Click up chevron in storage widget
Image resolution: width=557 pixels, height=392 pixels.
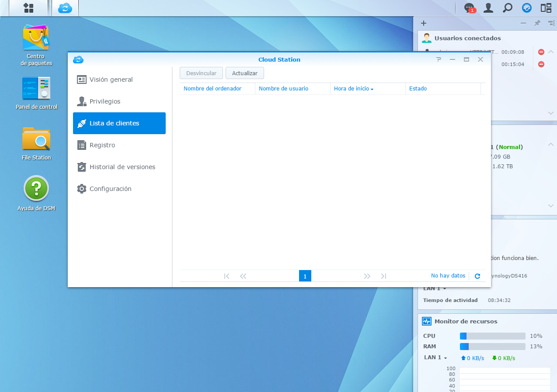coord(551,145)
